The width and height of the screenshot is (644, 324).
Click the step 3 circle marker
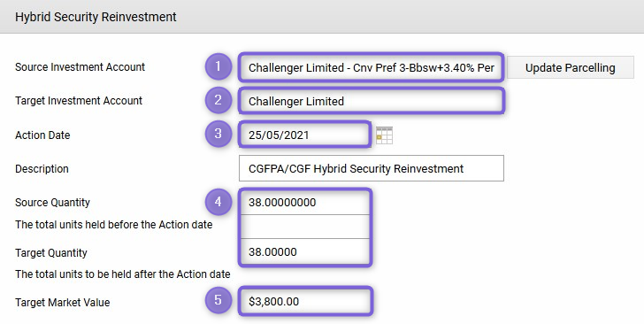218,134
